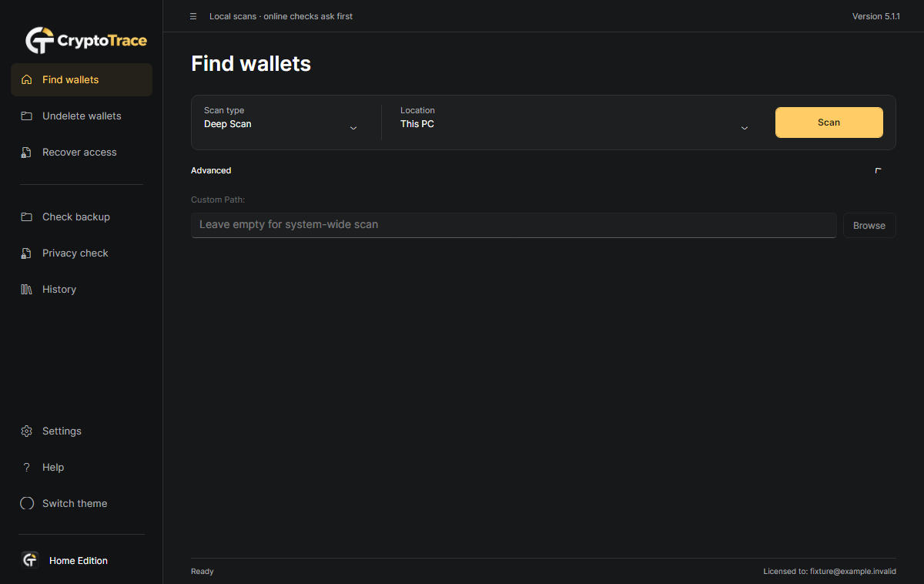Viewport: 924px width, 584px height.
Task: Expand the Location chevron arrow
Action: click(745, 128)
